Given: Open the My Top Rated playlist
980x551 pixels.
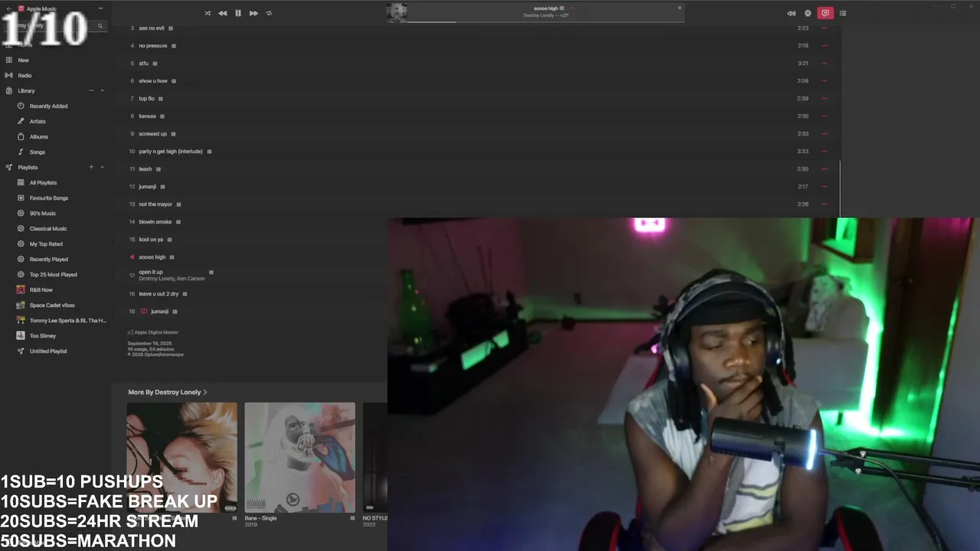Looking at the screenshot, I should [46, 244].
